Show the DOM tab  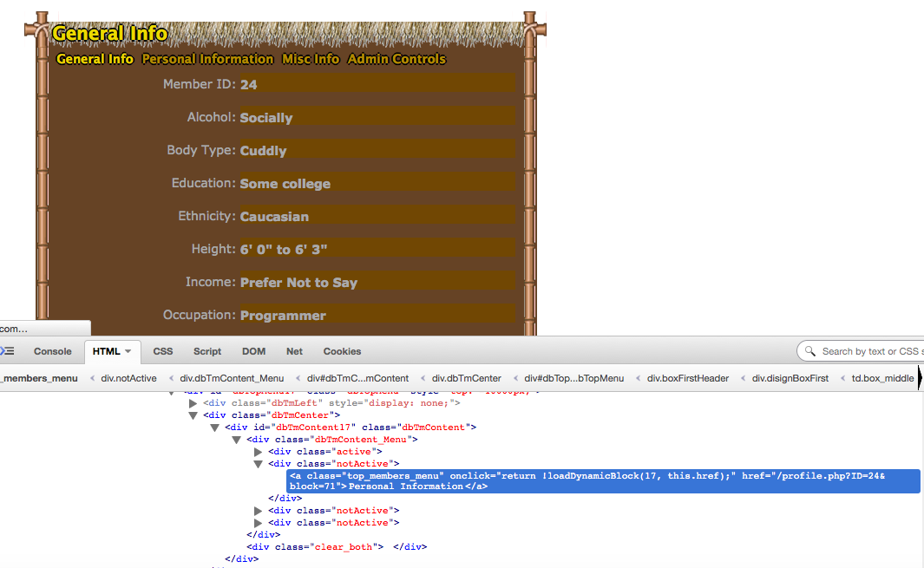[253, 351]
